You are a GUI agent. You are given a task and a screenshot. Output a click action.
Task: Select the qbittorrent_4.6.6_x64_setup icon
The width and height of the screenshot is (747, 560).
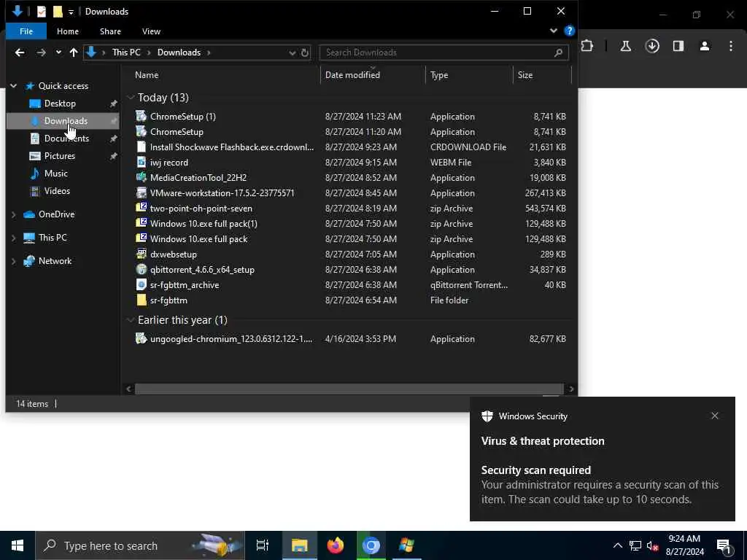(141, 269)
